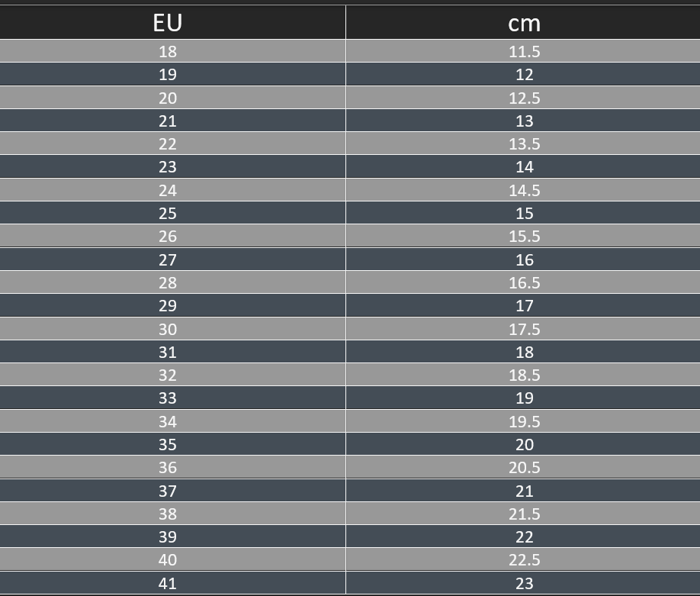Select the 13.5 cm value
The image size is (700, 596).
[524, 144]
